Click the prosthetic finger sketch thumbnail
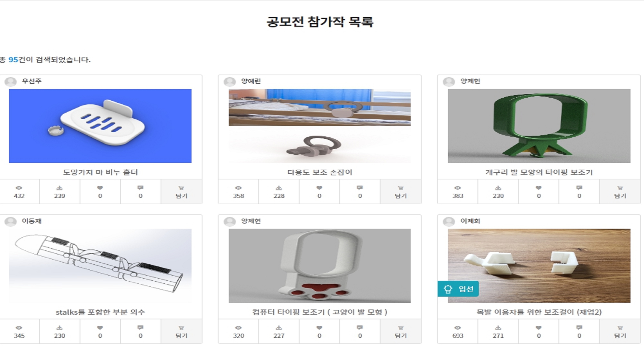Image resolution: width=644 pixels, height=346 pixels. coord(100,265)
